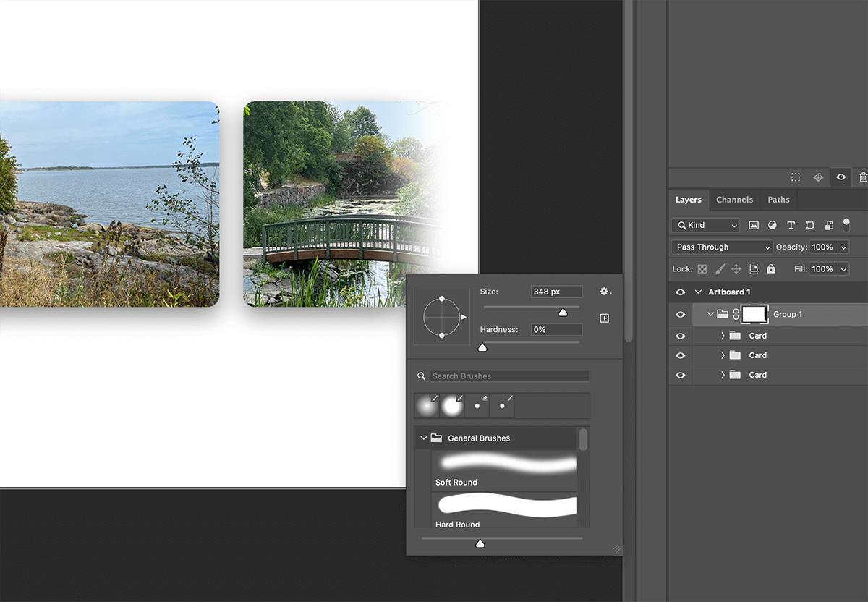Image resolution: width=868 pixels, height=602 pixels.
Task: Click the lock image pixels brush icon
Action: pyautogui.click(x=720, y=269)
